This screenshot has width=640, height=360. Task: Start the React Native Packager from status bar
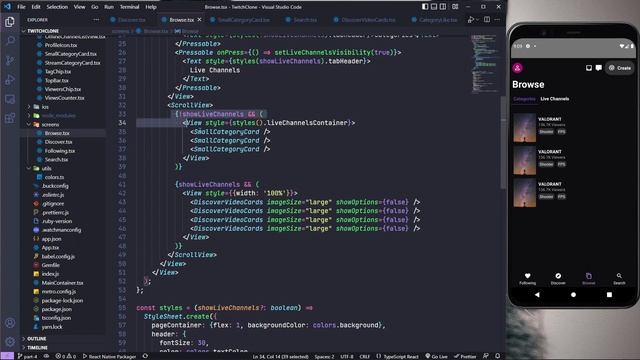pos(109,356)
